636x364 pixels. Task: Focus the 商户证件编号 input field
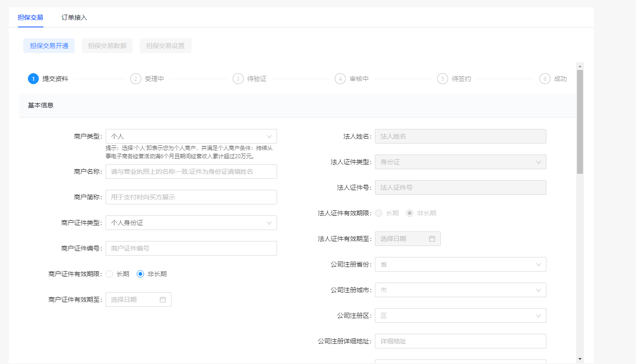[x=191, y=248]
